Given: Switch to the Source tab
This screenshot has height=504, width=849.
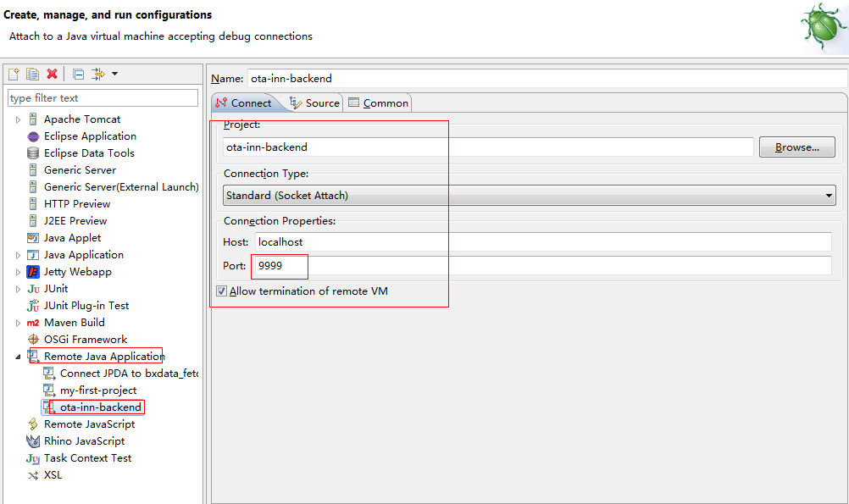Looking at the screenshot, I should pos(314,103).
